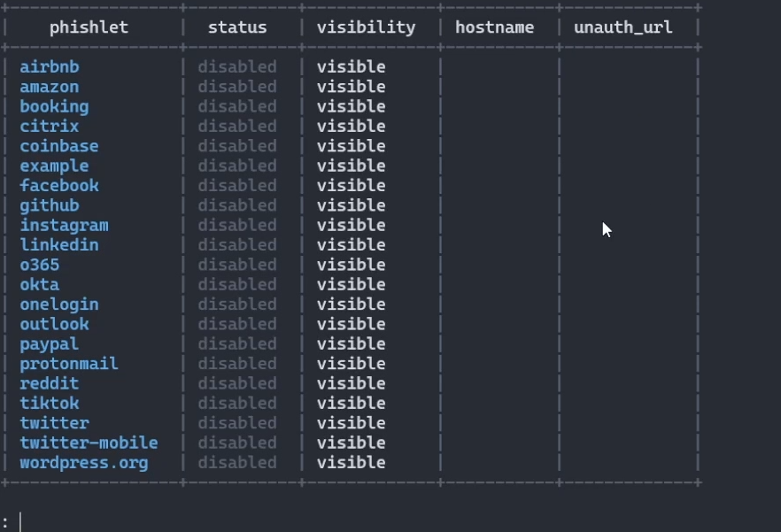Click the airbnb phishlet name

point(50,67)
